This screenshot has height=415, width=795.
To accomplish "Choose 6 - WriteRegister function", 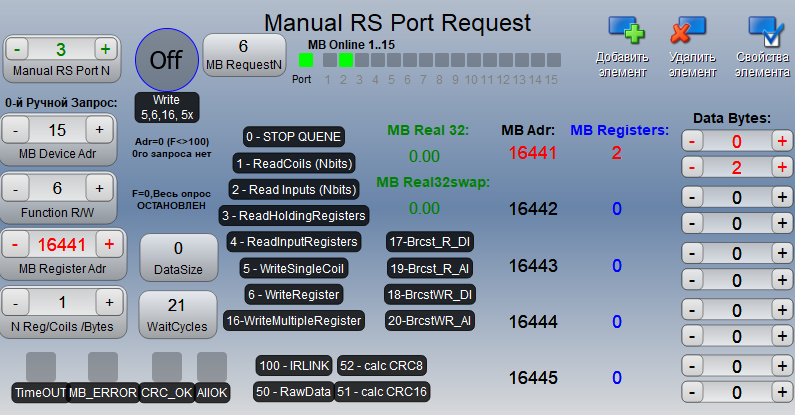I will point(294,294).
